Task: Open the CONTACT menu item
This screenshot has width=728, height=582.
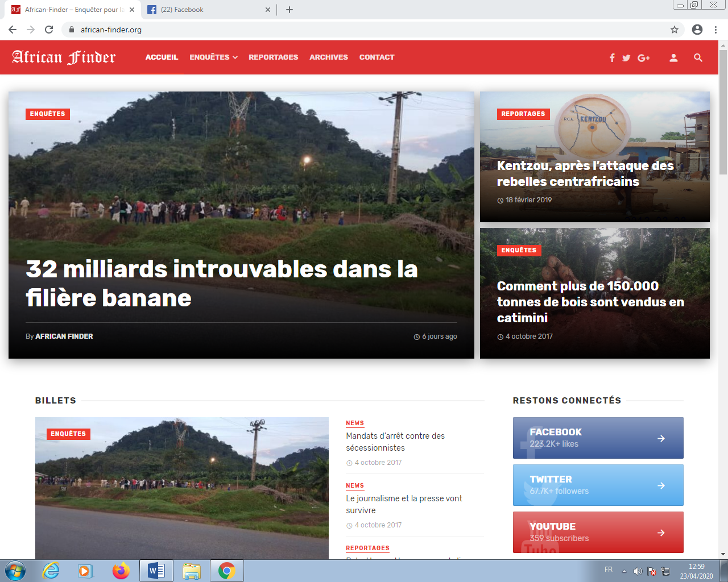Action: [x=377, y=57]
